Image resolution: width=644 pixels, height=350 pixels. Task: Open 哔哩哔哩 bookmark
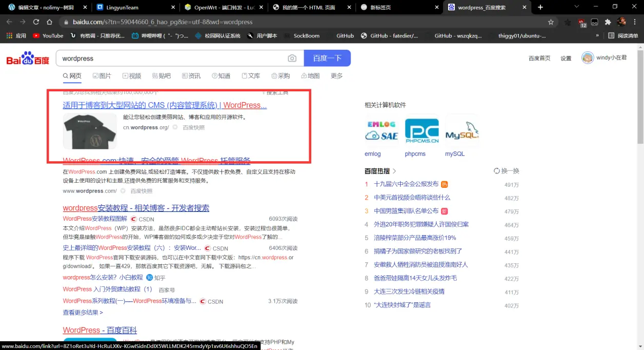[159, 36]
